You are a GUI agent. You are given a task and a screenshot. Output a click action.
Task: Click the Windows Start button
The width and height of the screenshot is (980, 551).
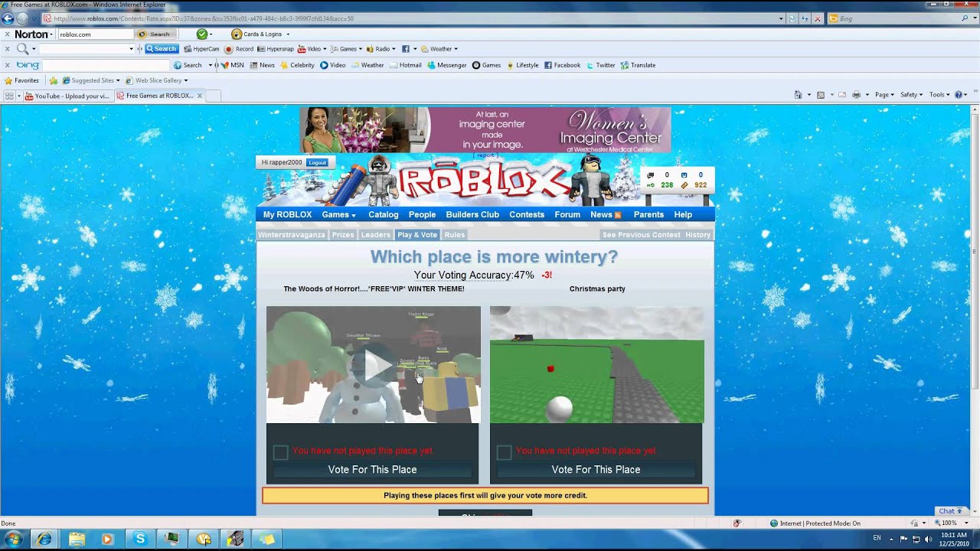pos(13,540)
